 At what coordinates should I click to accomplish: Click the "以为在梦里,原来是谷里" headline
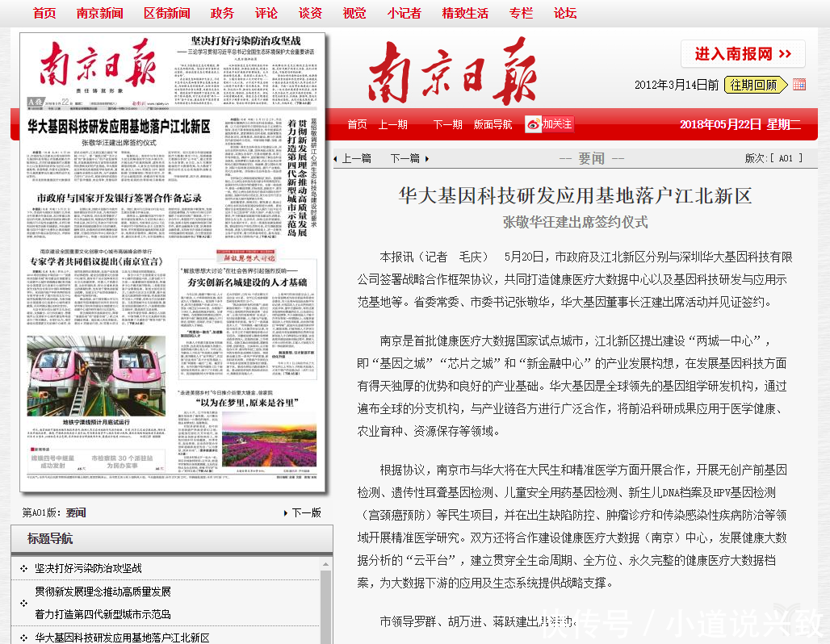click(x=247, y=404)
